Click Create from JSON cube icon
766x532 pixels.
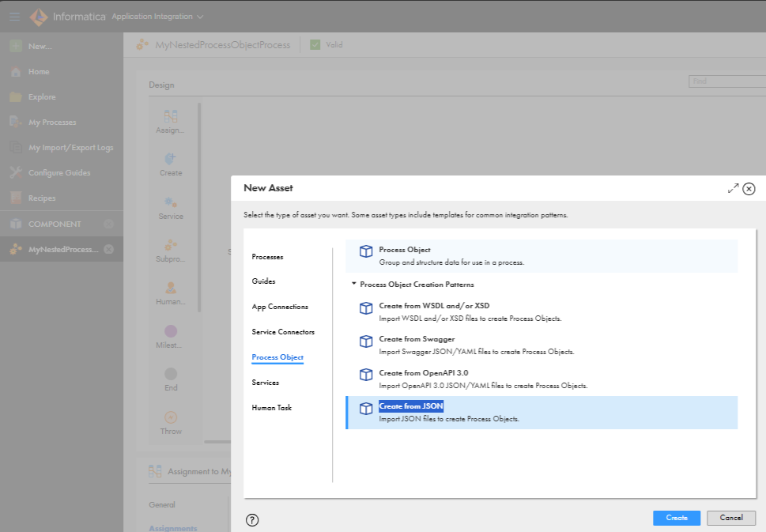[x=366, y=408]
